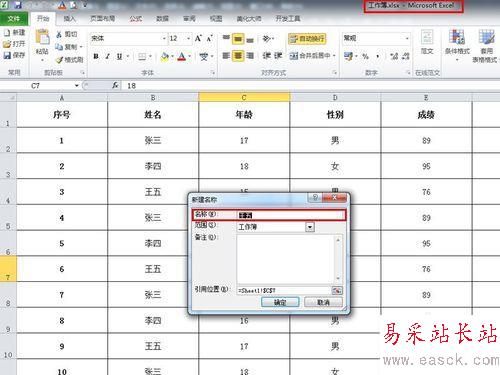Click the decrease indent icon
The width and height of the screenshot is (500, 375).
pyautogui.click(x=266, y=56)
